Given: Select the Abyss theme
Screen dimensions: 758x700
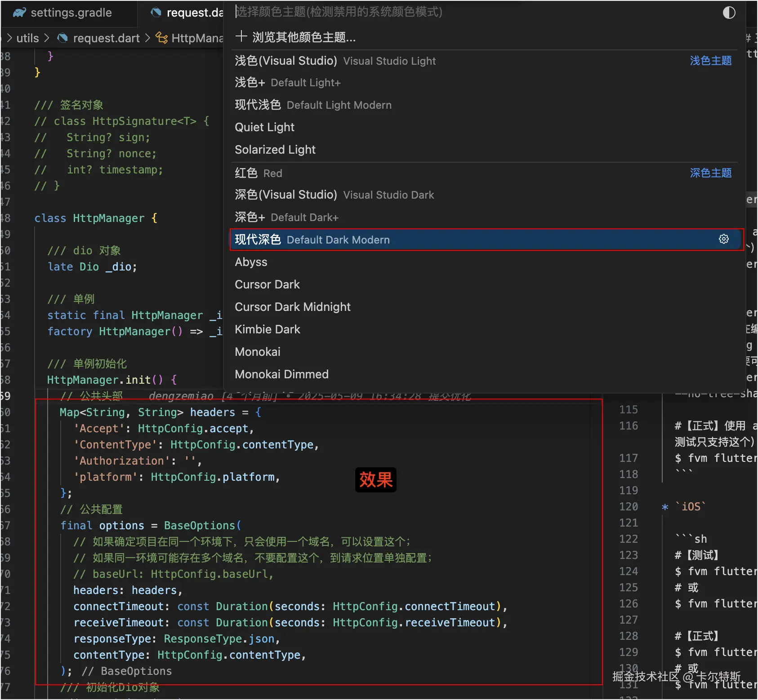Looking at the screenshot, I should [x=485, y=262].
